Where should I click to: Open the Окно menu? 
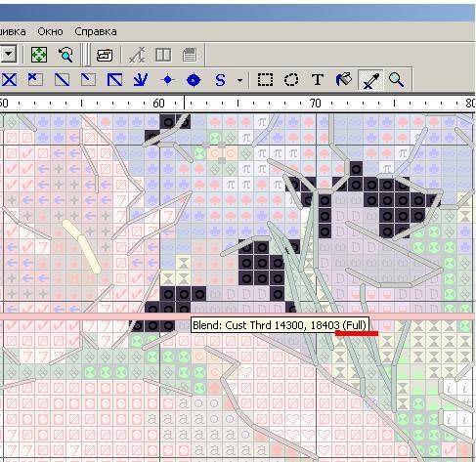pyautogui.click(x=50, y=31)
